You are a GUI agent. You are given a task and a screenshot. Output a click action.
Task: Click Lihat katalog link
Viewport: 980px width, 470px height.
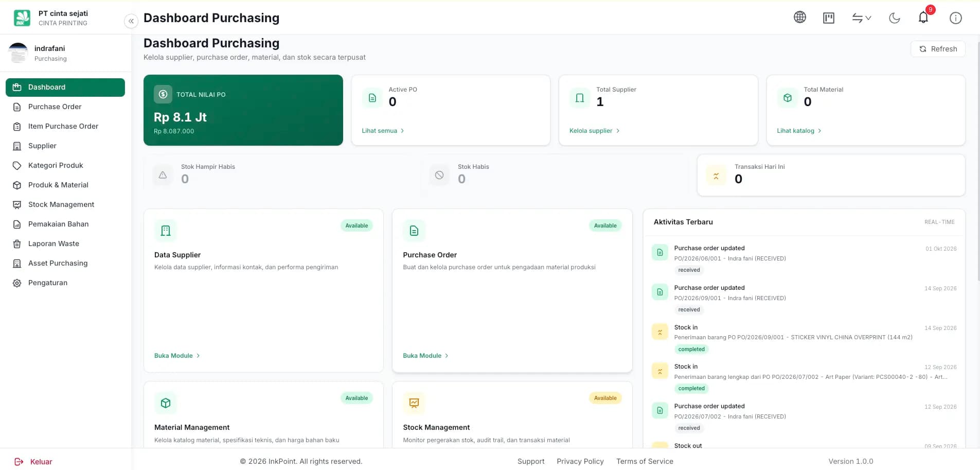coord(799,131)
